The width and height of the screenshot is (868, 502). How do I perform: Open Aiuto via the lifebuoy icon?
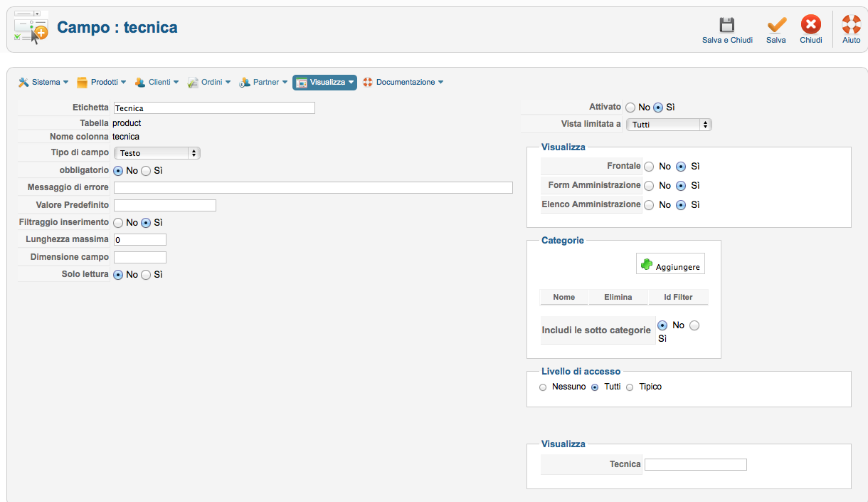point(851,26)
